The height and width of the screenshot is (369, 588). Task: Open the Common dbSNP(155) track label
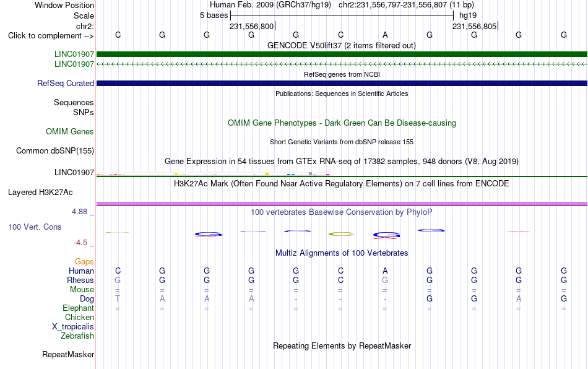pyautogui.click(x=54, y=150)
